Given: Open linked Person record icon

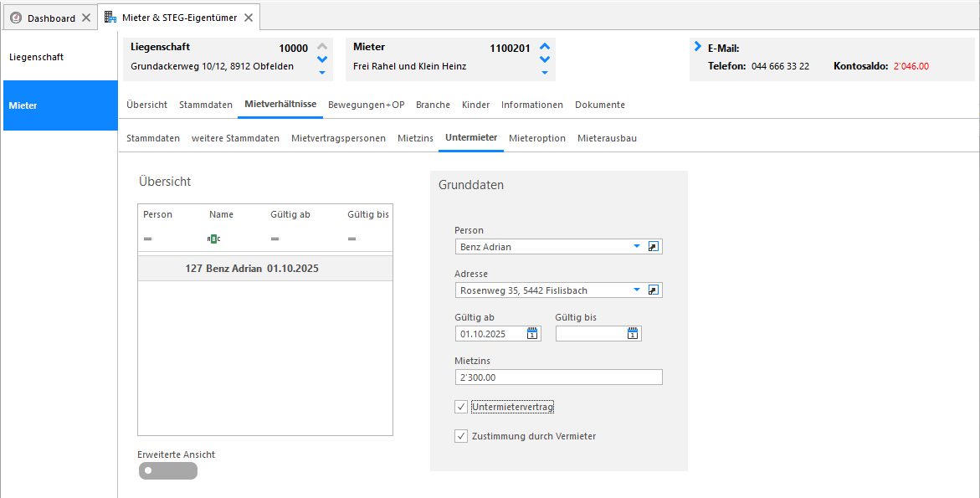Looking at the screenshot, I should (x=653, y=247).
